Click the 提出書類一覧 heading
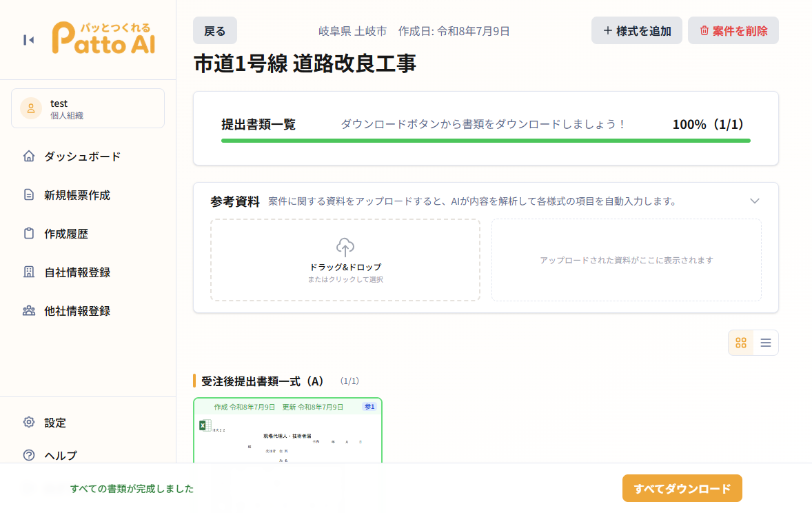Viewport: 812px width, 513px height. click(x=258, y=124)
